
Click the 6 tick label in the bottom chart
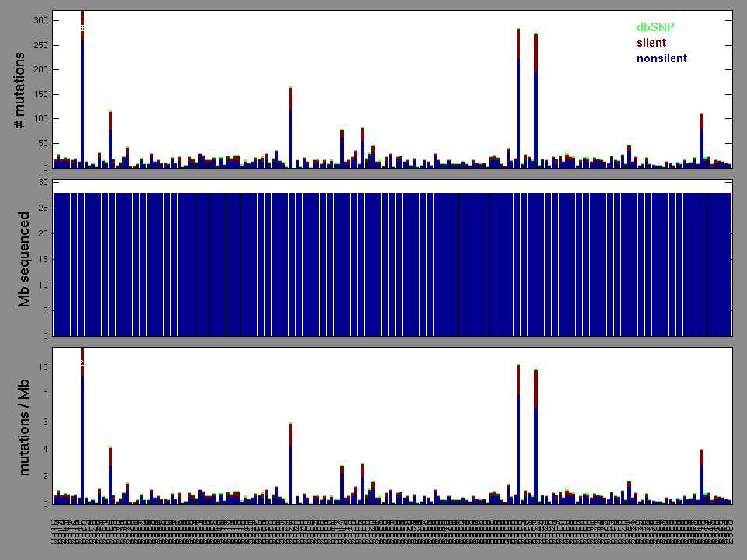click(45, 422)
